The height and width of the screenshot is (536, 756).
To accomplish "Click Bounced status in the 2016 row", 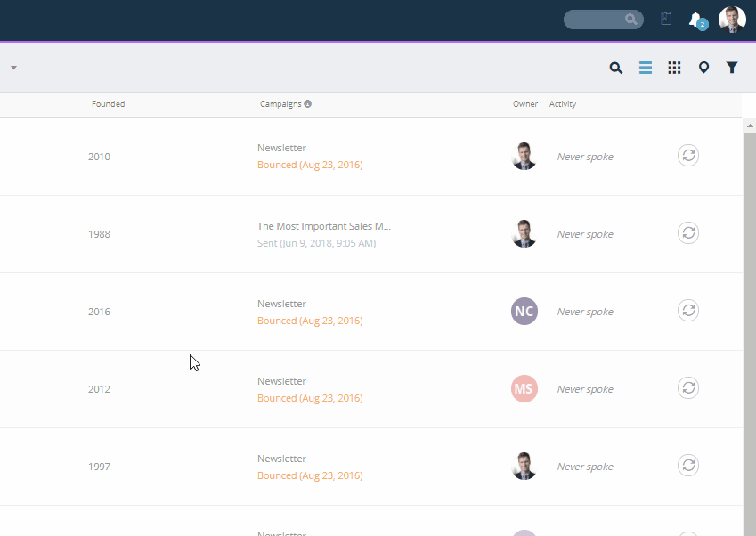I will [310, 321].
